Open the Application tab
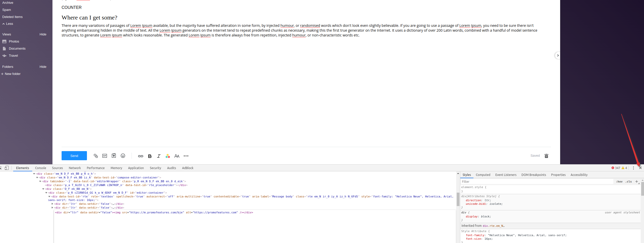The image size is (644, 243). [x=136, y=168]
